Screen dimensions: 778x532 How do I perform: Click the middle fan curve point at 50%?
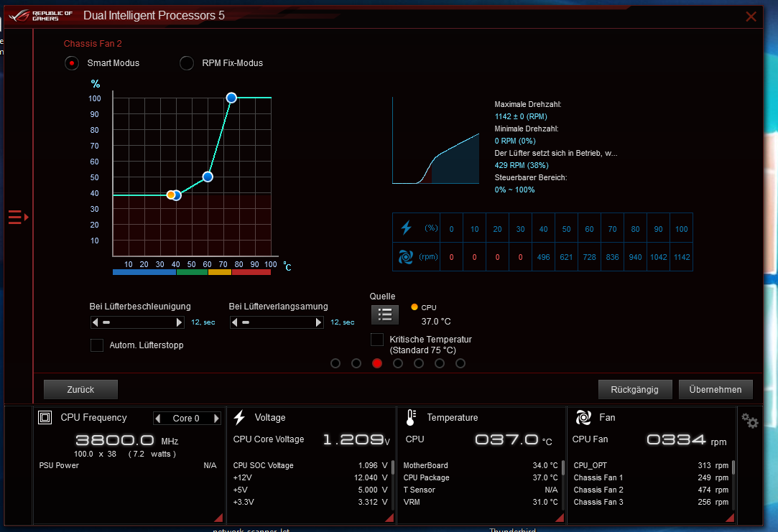point(208,177)
